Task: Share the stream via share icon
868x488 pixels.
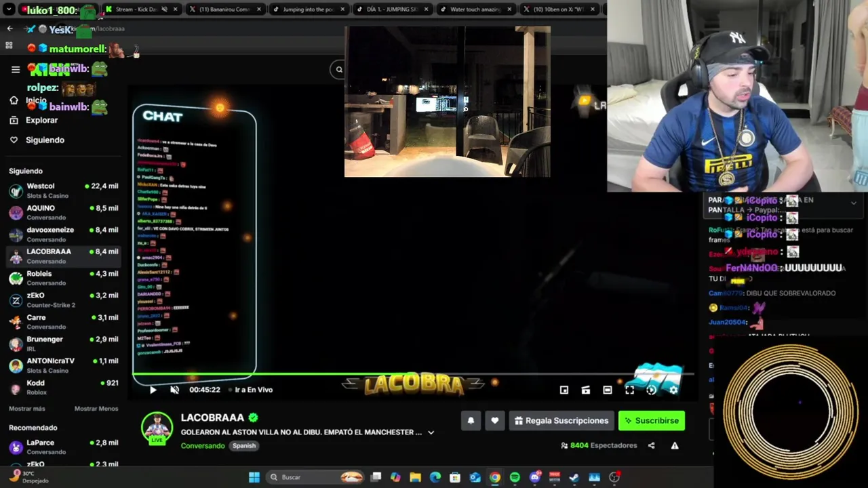Action: pyautogui.click(x=651, y=445)
